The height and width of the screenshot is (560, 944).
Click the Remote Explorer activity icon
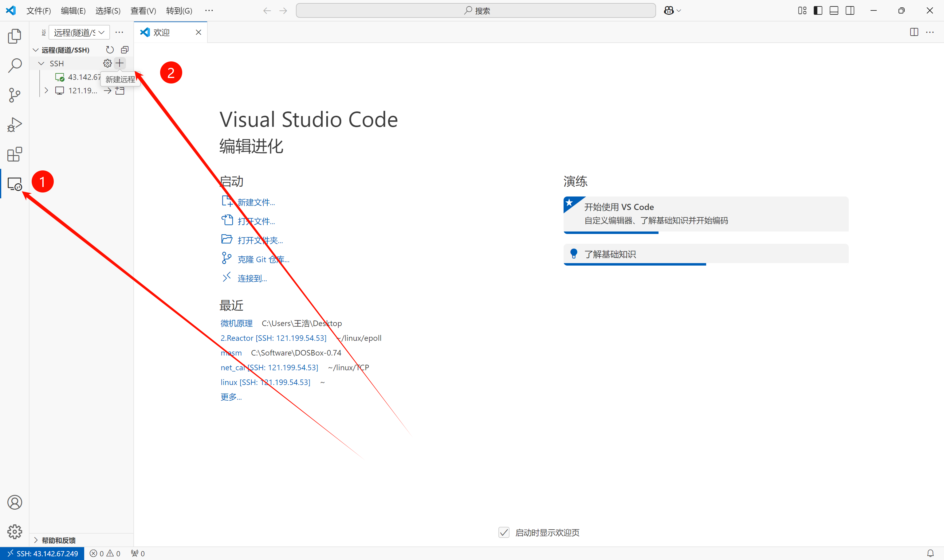point(14,184)
